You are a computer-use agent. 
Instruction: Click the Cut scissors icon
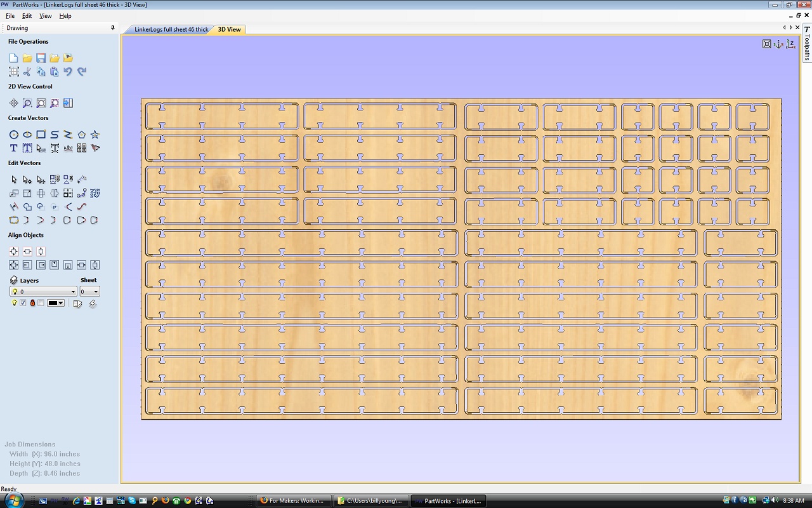click(x=27, y=72)
